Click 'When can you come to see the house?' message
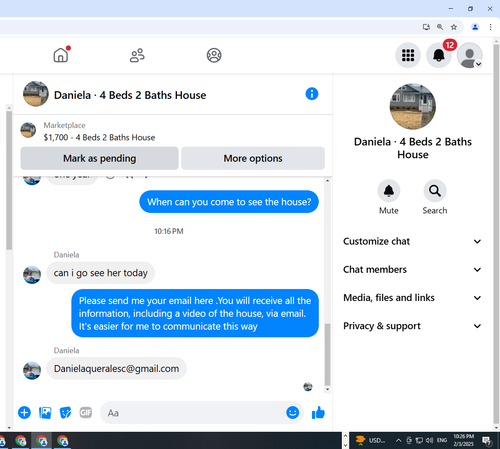The width and height of the screenshot is (500, 449). [229, 202]
